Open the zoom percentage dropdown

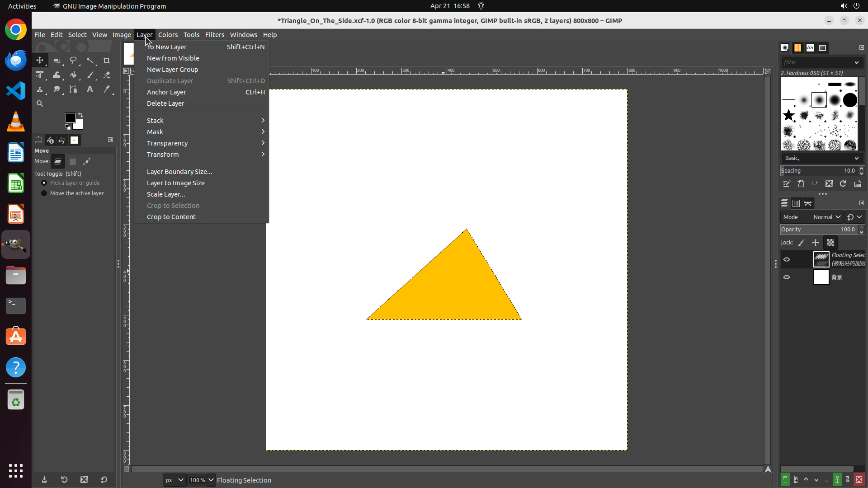(x=211, y=480)
